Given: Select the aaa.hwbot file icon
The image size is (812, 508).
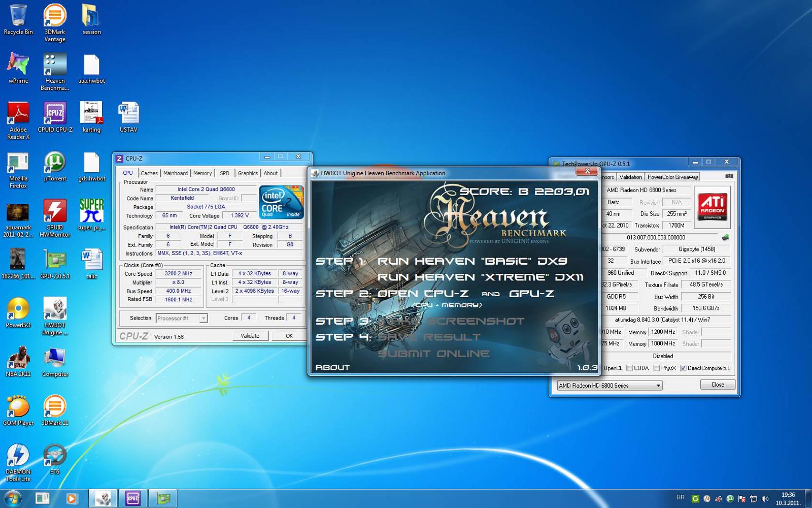Looking at the screenshot, I should pyautogui.click(x=91, y=69).
